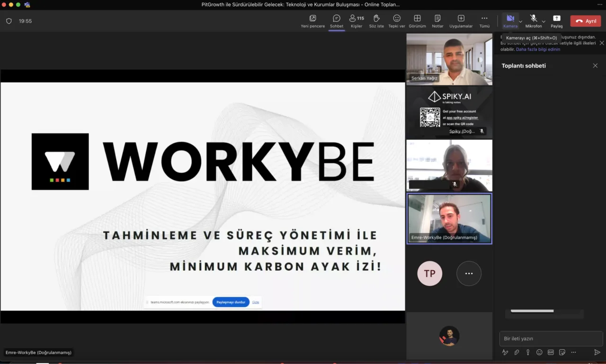
Task: Open the GIF picker in chat
Action: click(551, 352)
